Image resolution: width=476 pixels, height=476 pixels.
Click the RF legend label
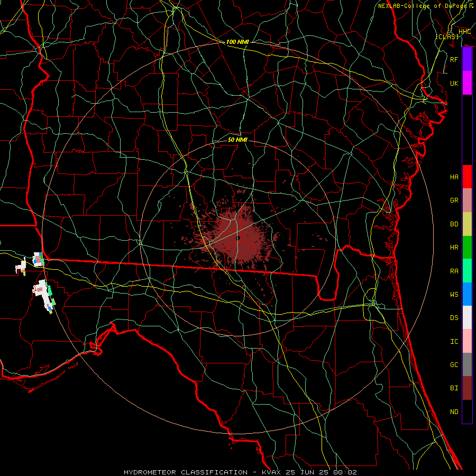tap(454, 59)
